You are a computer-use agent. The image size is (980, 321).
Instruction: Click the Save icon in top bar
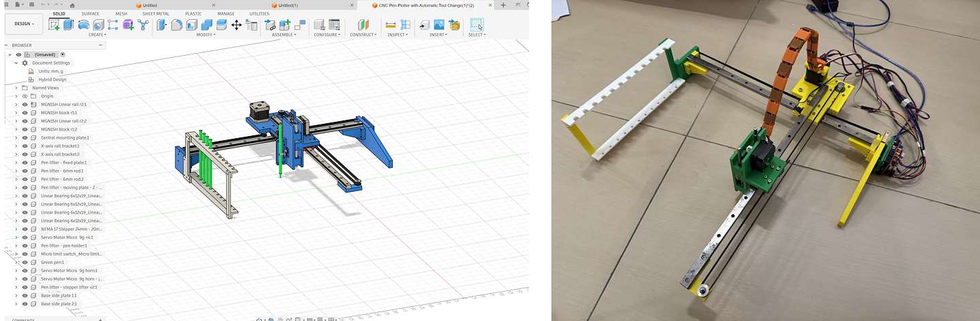click(31, 5)
